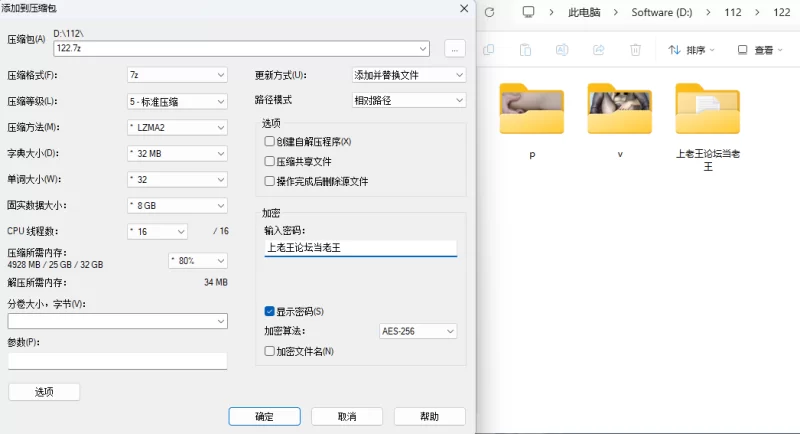The image size is (800, 434).
Task: Uncheck the 显示密码 checkbox
Action: tap(269, 311)
